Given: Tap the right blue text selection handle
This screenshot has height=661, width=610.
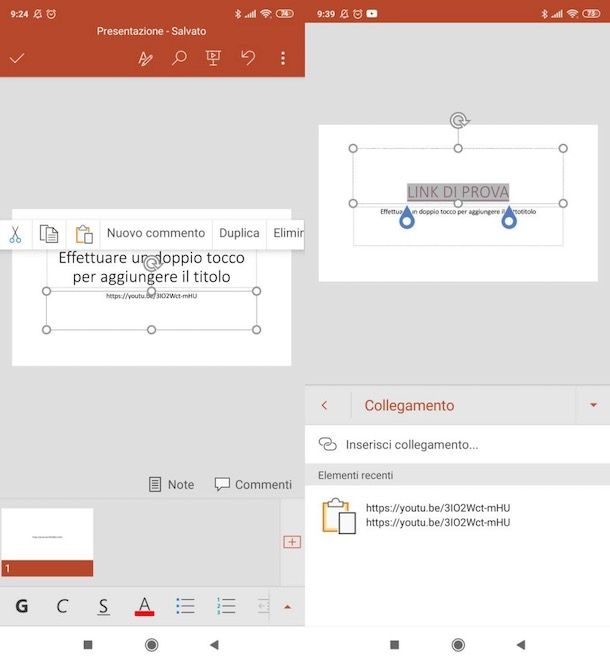Looking at the screenshot, I should pyautogui.click(x=509, y=218).
